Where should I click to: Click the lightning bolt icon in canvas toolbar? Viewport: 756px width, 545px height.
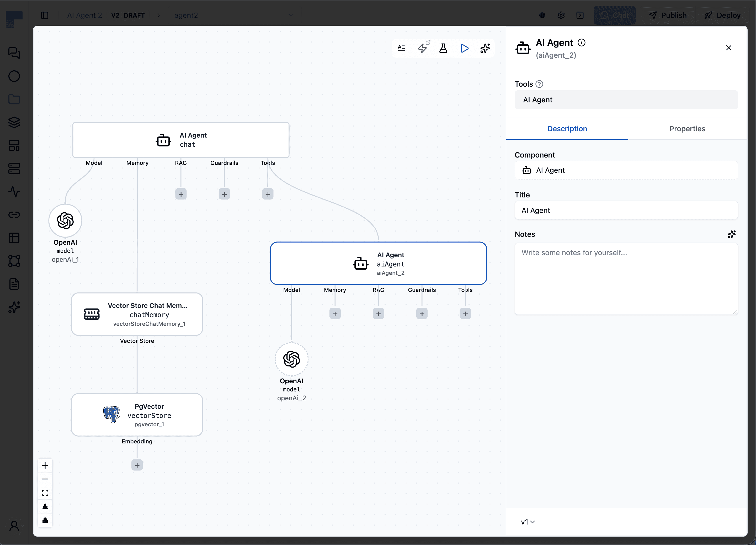tap(423, 48)
